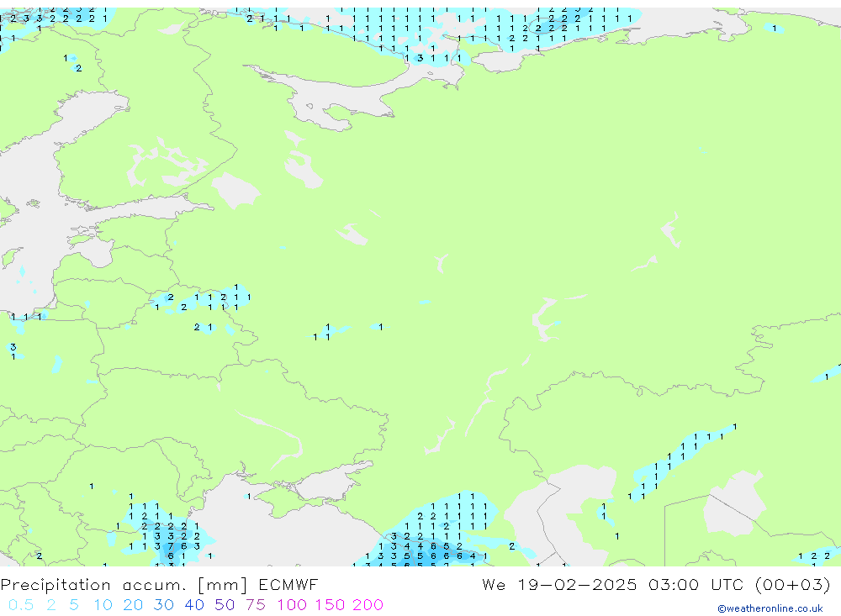Click the 0.5 value in the precipitation legend
The width and height of the screenshot is (841, 616).
[21, 605]
